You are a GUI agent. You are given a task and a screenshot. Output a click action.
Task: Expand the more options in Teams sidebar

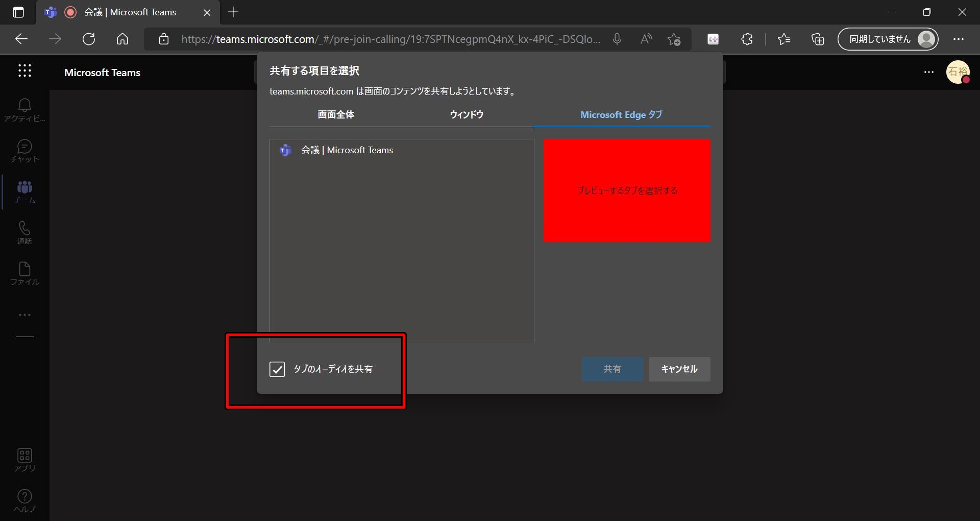24,314
